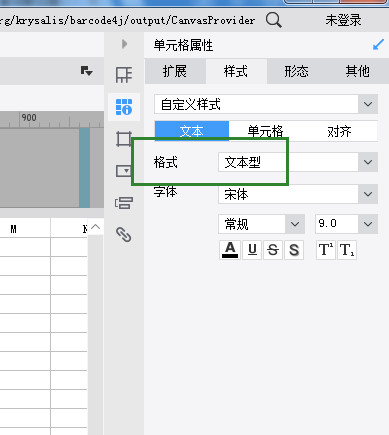Pick the font color A button
This screenshot has height=435, width=389.
tap(230, 250)
